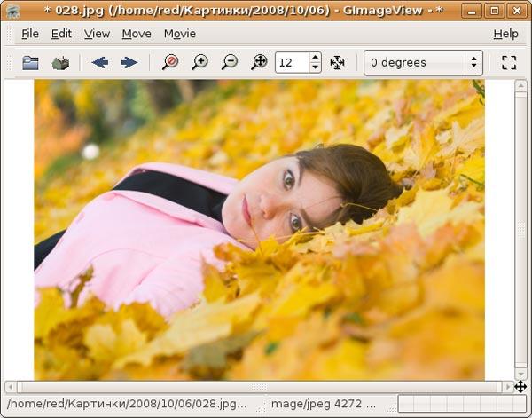
Task: Go to previous image arrow
Action: coord(99,62)
